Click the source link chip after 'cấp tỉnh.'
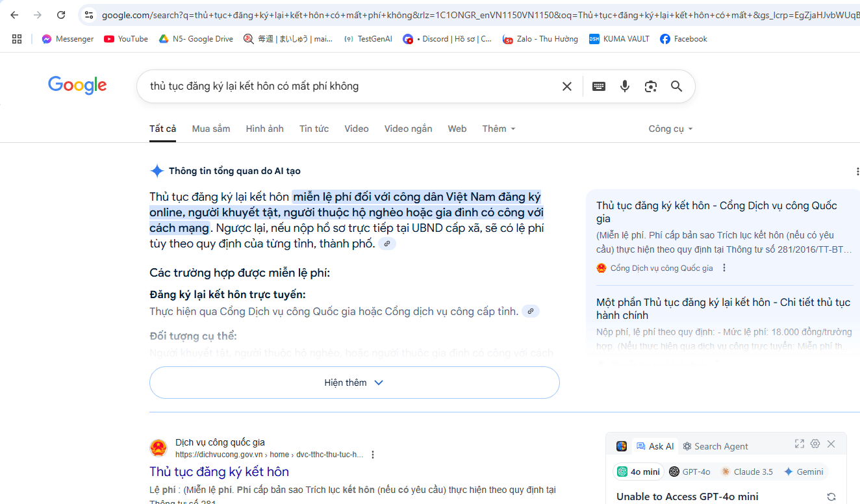This screenshot has width=860, height=504. pos(531,311)
